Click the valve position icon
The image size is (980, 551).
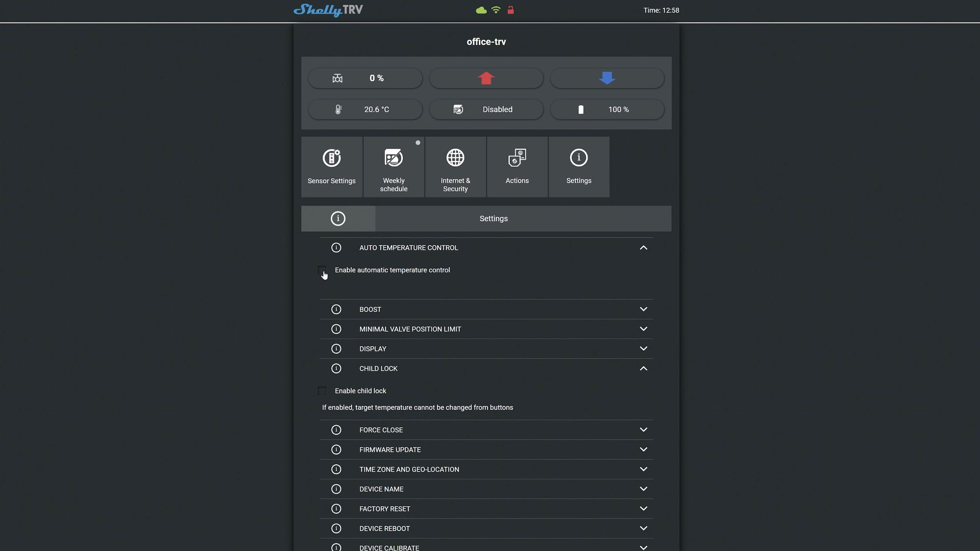(x=338, y=78)
